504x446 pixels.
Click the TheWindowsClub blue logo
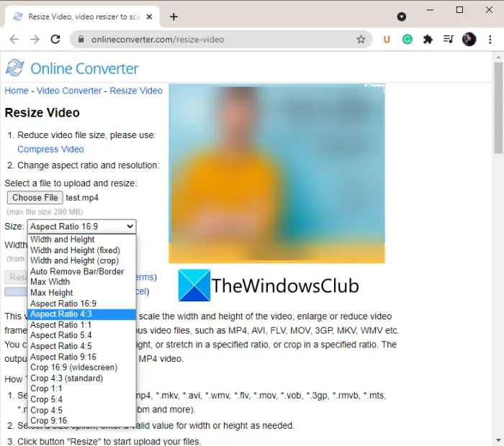point(194,286)
